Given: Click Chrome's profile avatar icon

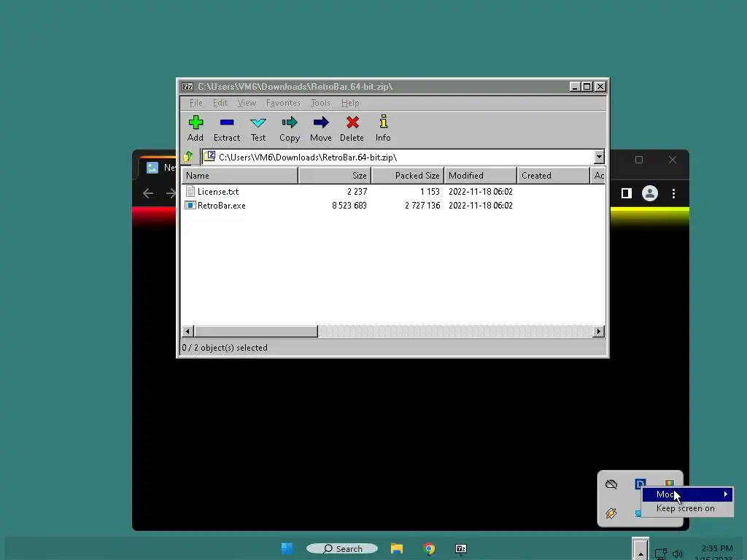Looking at the screenshot, I should click(650, 193).
